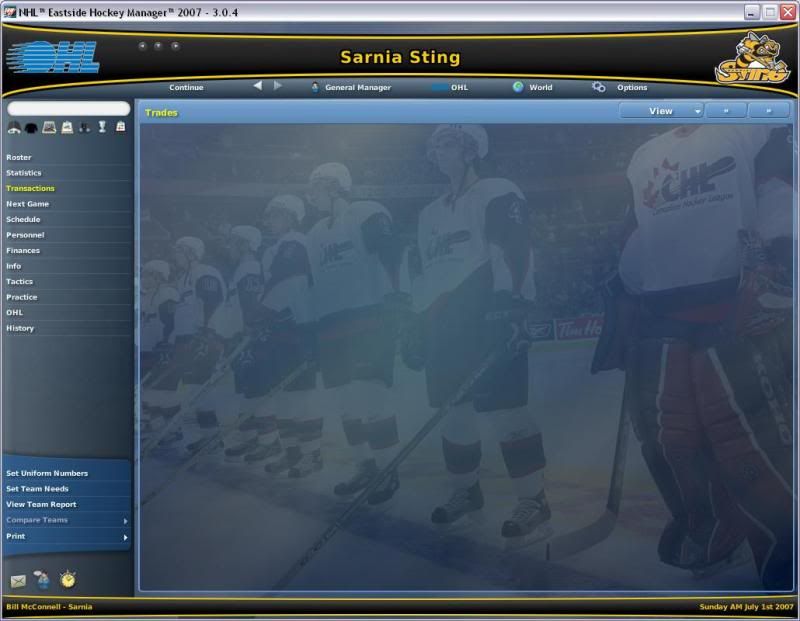Open the OHL menu in top bar
Viewport: 800px width, 621px height.
point(459,87)
